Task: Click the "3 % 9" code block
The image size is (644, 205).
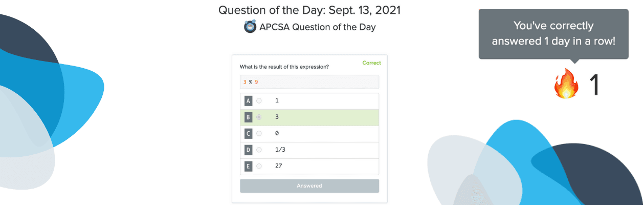Action: (x=309, y=82)
